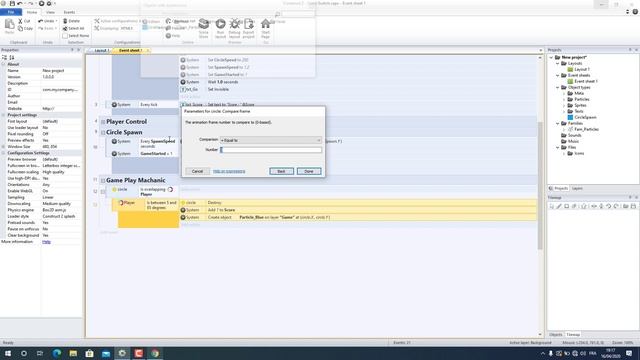Collapse the Layouts folder in Projects
The width and height of the screenshot is (640, 360).
coord(558,63)
